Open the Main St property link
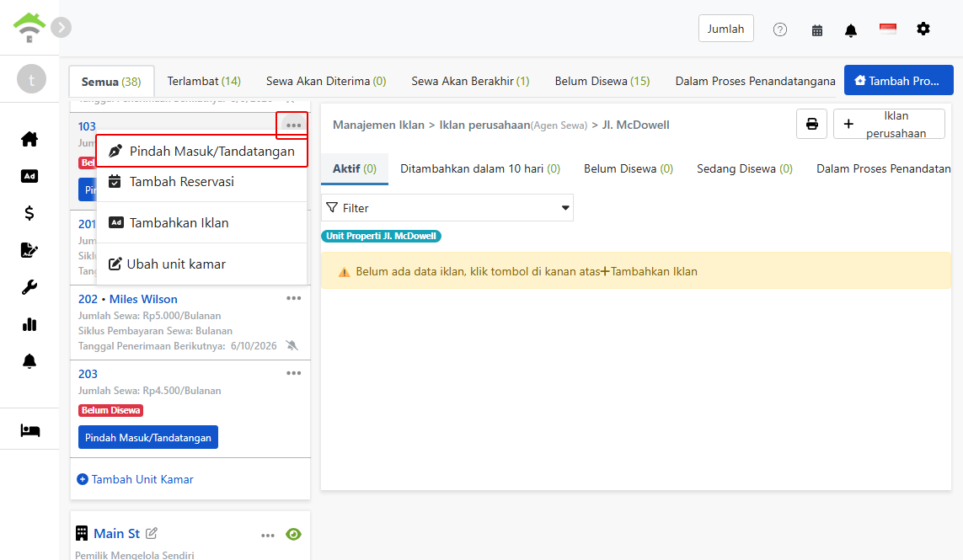Screen dimensions: 963x560 pos(117,534)
